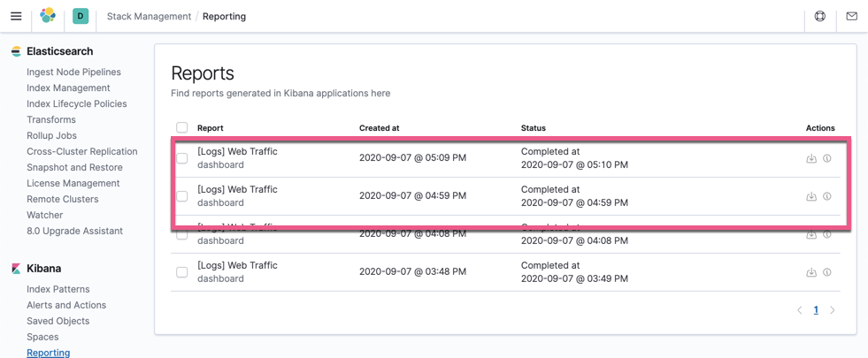Viewport: 868px width, 358px height.
Task: Check the 05:09 PM report checkbox
Action: coord(182,158)
